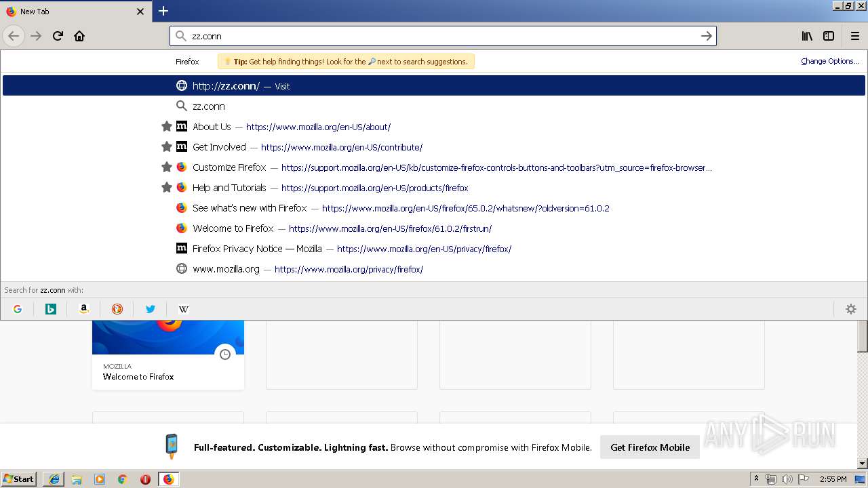Screen dimensions: 868x488
Task: Open Action Center flag tray icon
Action: (803, 479)
